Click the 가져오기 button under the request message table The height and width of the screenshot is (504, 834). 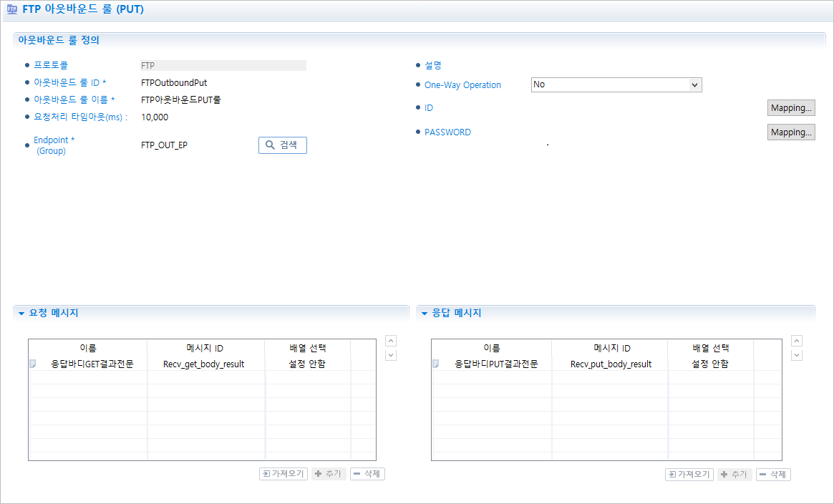(283, 474)
